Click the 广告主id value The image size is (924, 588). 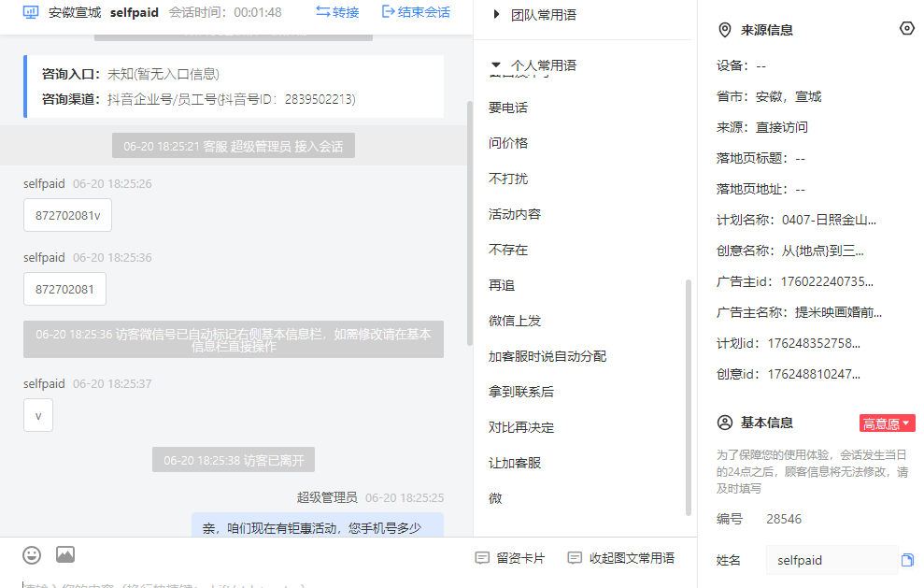tap(827, 282)
